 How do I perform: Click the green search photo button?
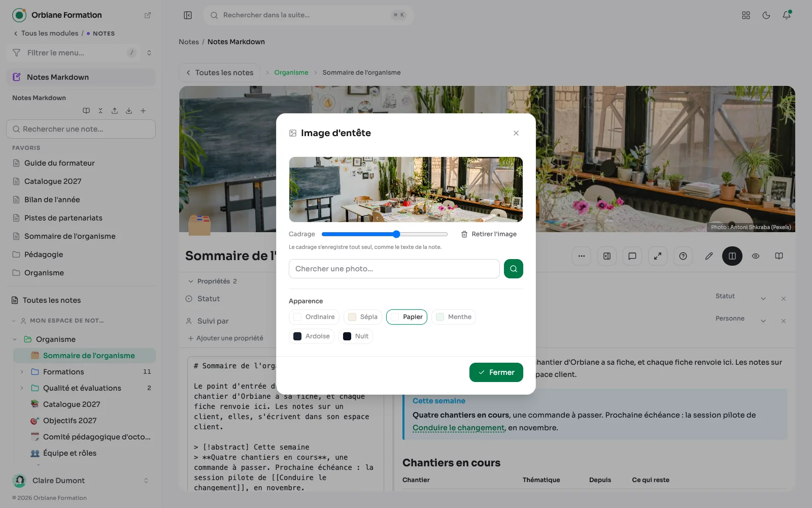(x=514, y=269)
